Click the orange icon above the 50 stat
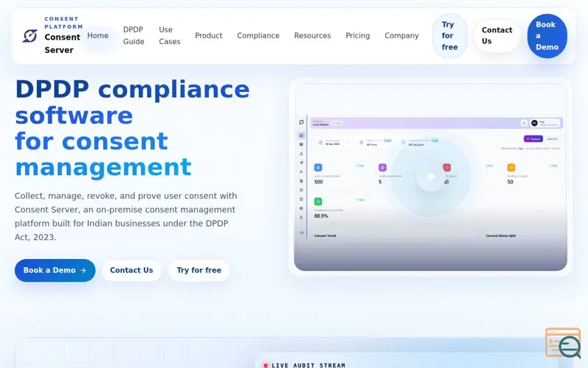The width and height of the screenshot is (588, 368). [511, 168]
